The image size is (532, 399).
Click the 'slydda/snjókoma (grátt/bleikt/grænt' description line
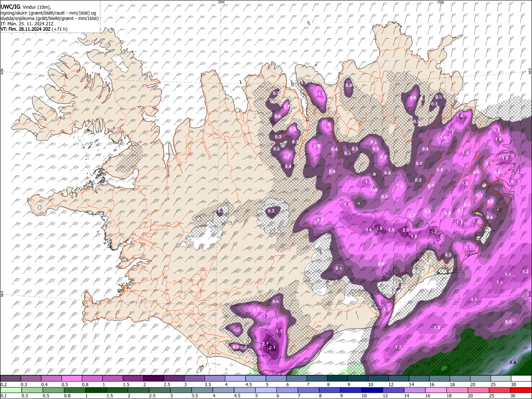click(49, 18)
